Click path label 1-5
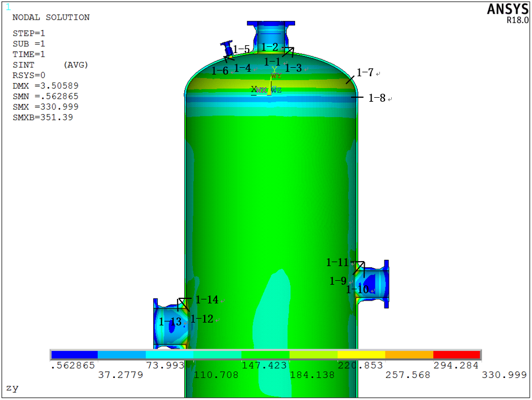The width and height of the screenshot is (532, 400). [241, 50]
